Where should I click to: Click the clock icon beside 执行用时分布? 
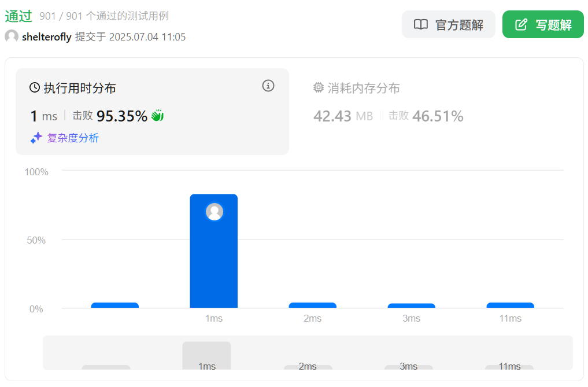(x=35, y=88)
